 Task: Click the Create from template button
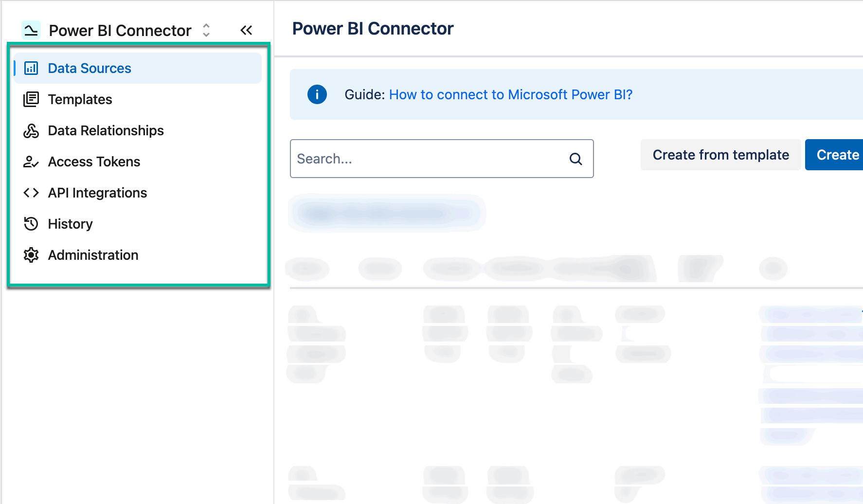(x=720, y=155)
